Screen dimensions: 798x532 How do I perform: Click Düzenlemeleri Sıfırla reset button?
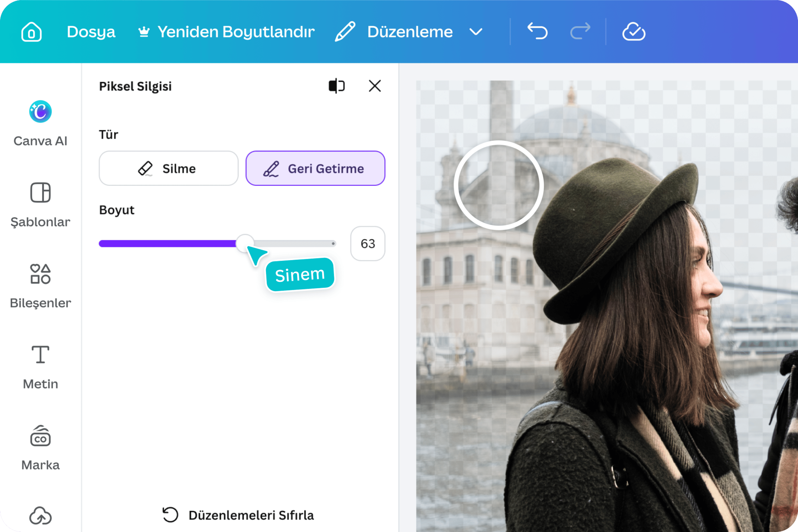(x=238, y=515)
